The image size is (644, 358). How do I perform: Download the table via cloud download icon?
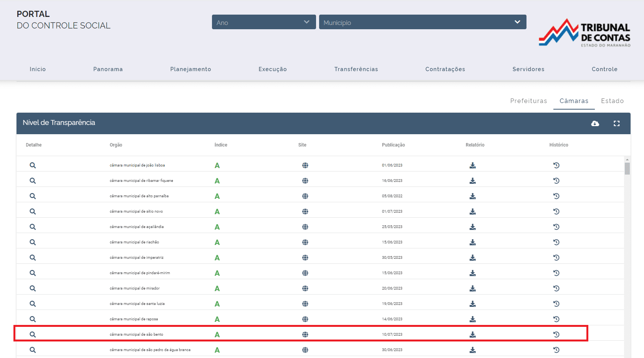[595, 123]
